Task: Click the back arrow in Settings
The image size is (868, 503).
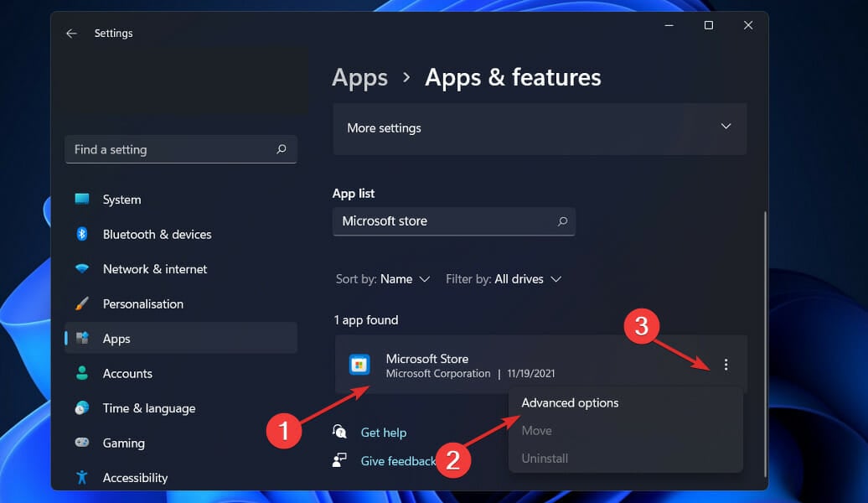Action: pyautogui.click(x=71, y=34)
